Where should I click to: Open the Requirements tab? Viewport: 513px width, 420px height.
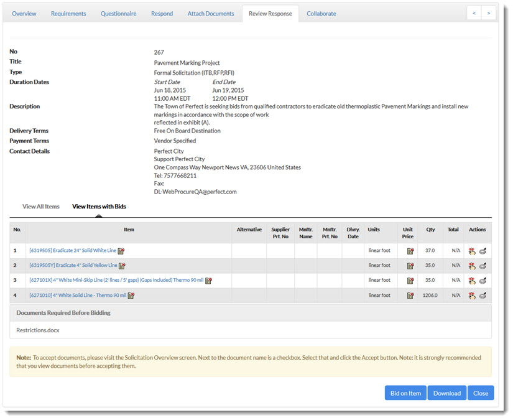[x=68, y=14]
